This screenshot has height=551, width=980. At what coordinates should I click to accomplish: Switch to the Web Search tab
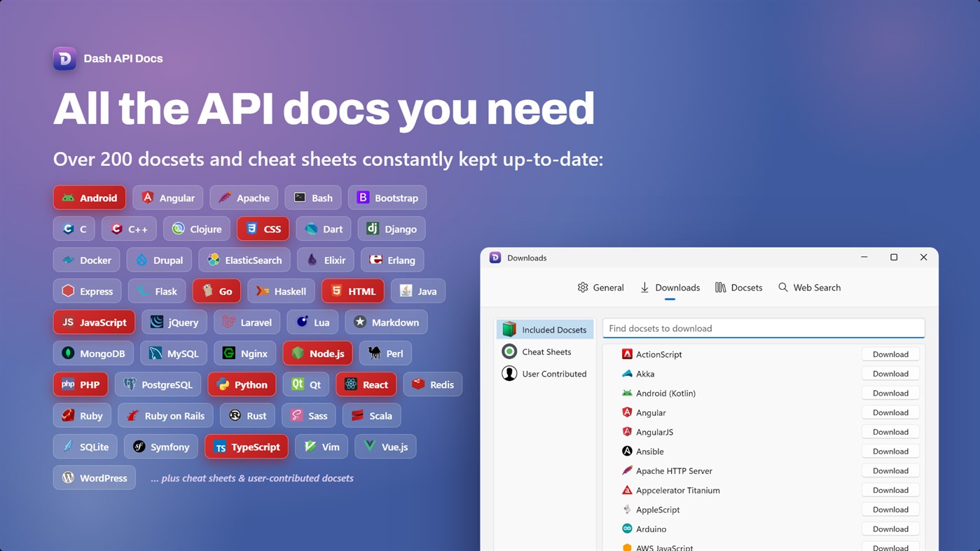tap(809, 288)
